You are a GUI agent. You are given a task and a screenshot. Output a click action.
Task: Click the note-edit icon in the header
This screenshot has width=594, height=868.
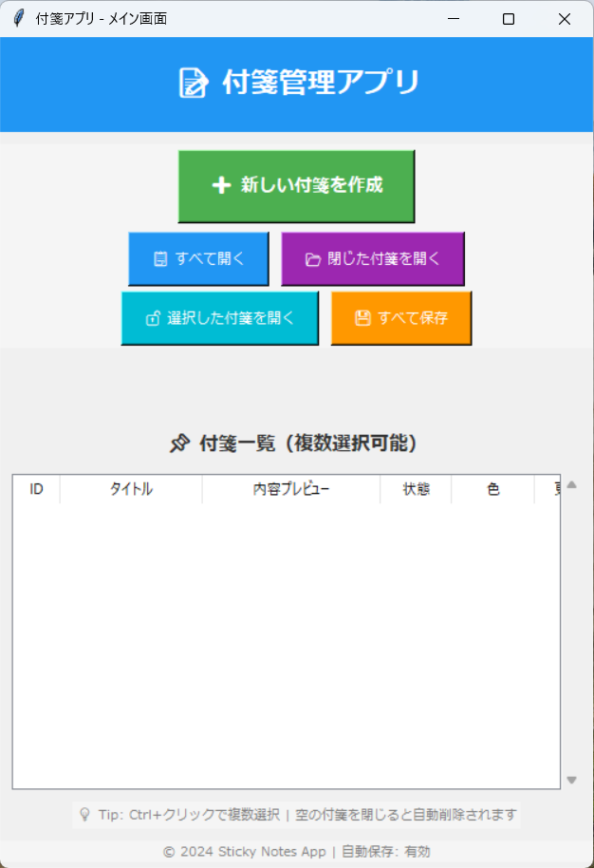click(194, 84)
